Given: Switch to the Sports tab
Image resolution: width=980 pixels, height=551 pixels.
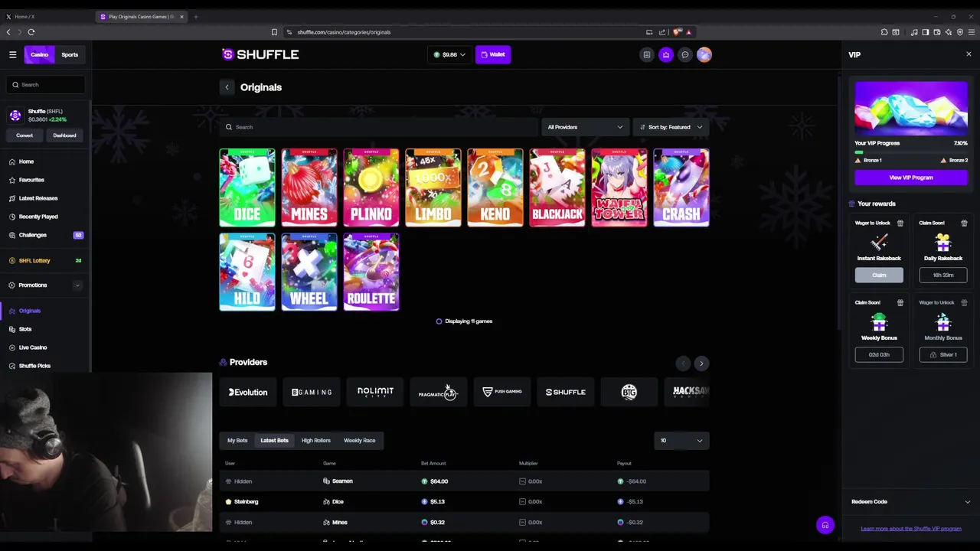Looking at the screenshot, I should point(70,54).
